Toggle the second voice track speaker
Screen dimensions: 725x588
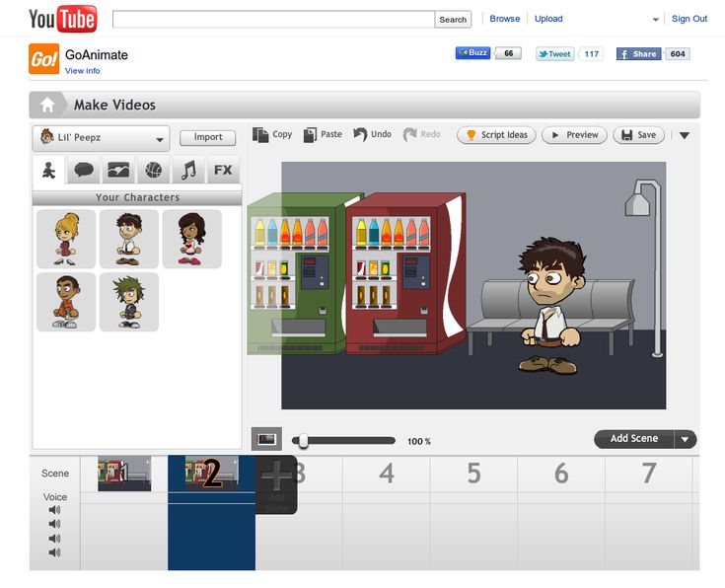tap(54, 524)
